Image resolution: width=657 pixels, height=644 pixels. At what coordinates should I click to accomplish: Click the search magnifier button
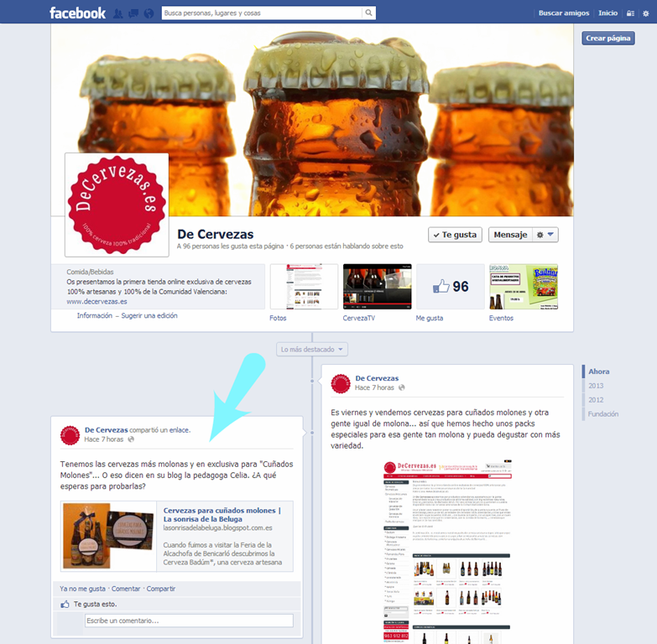368,13
